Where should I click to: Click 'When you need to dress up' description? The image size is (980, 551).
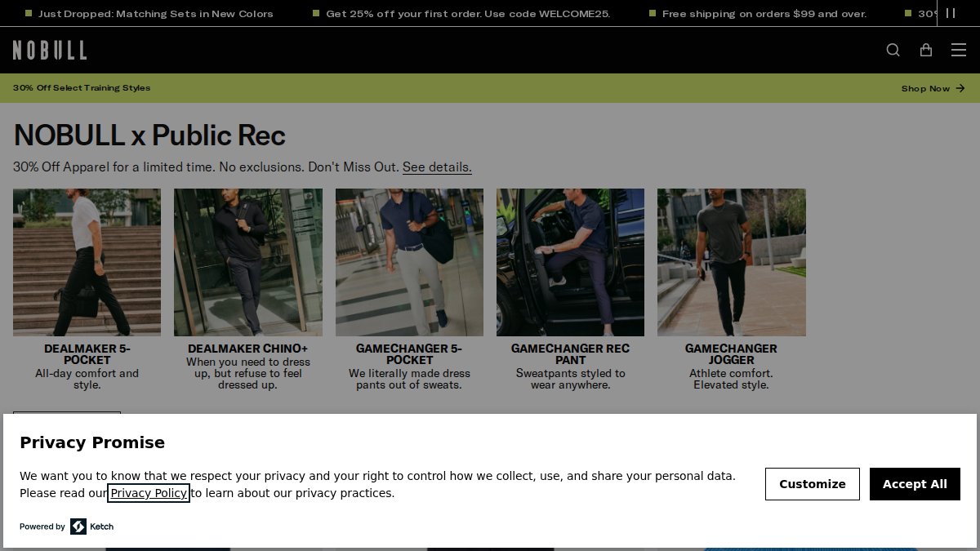point(248,373)
